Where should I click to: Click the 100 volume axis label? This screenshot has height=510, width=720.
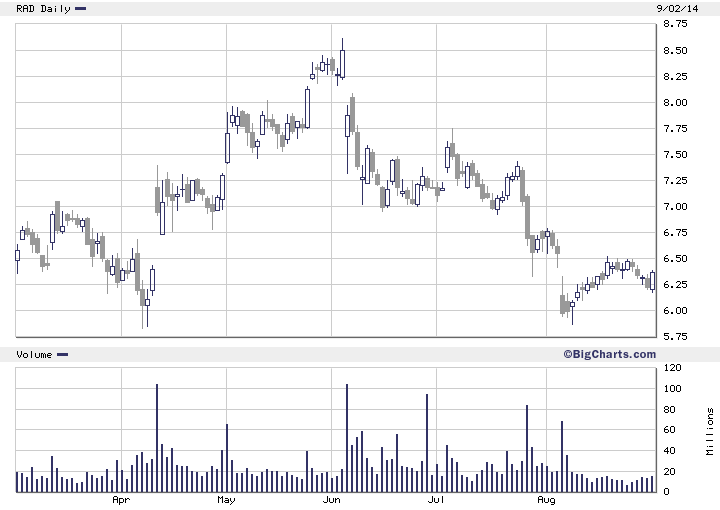tap(672, 388)
